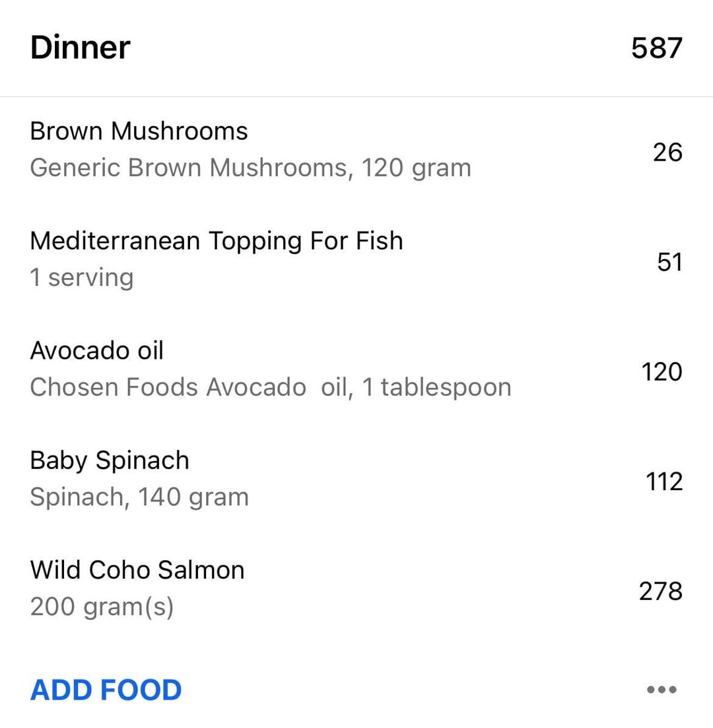The width and height of the screenshot is (713, 728).
Task: Select the 51 calorie value
Action: pyautogui.click(x=669, y=262)
